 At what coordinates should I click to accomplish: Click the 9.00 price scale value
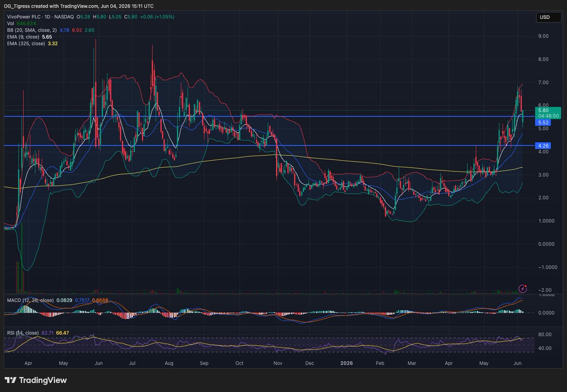(x=543, y=36)
